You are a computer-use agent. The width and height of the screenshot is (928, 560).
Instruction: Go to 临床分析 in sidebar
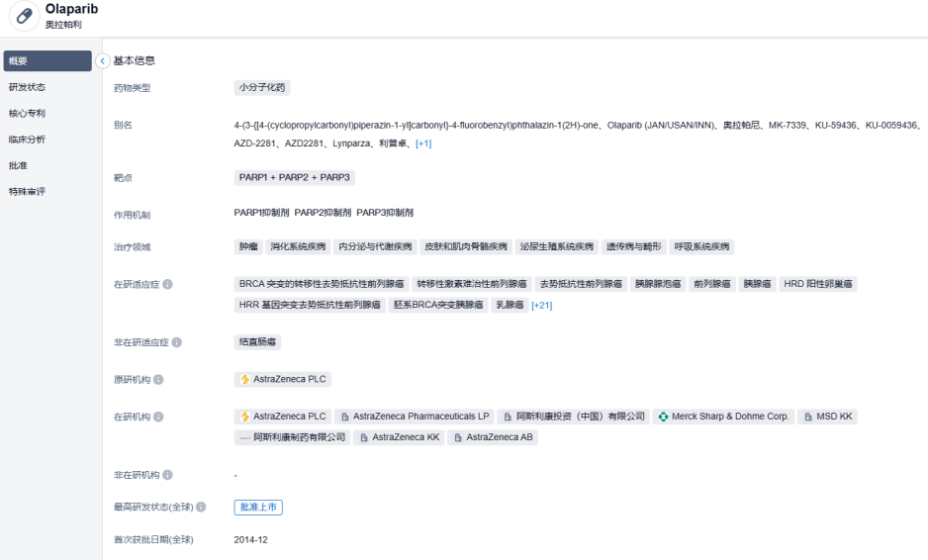tap(27, 140)
